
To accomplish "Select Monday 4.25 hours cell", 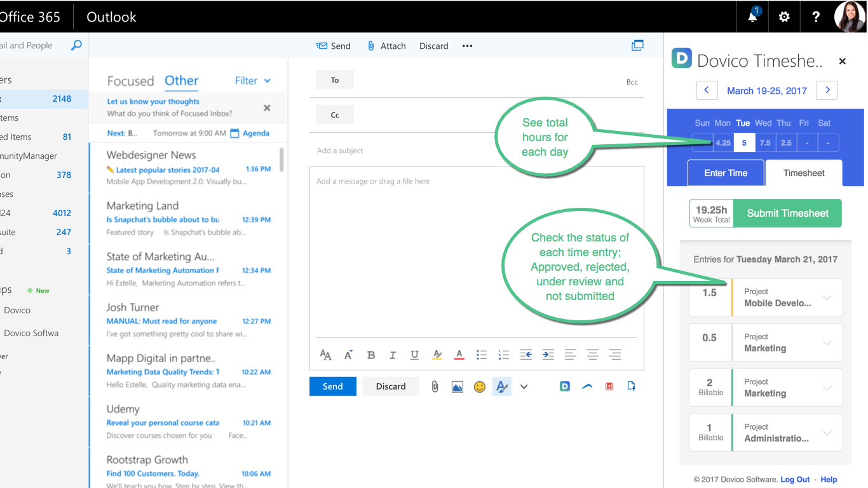I will 723,142.
